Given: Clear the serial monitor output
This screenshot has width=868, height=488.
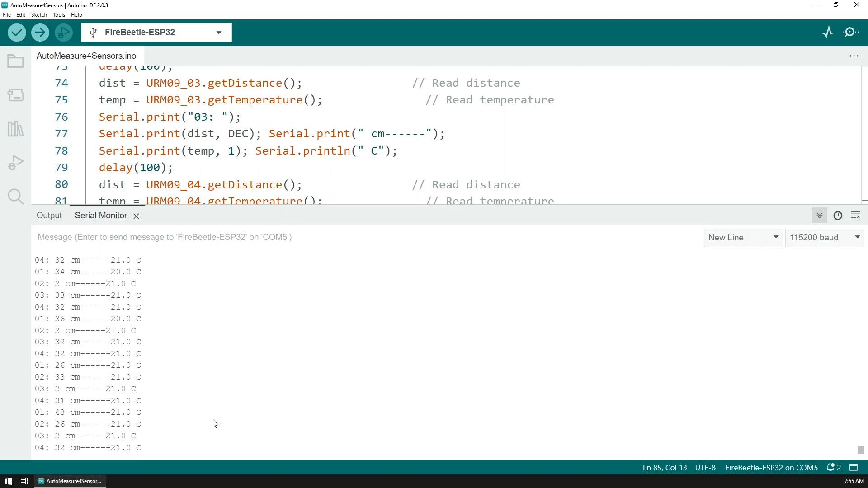Looking at the screenshot, I should (855, 216).
